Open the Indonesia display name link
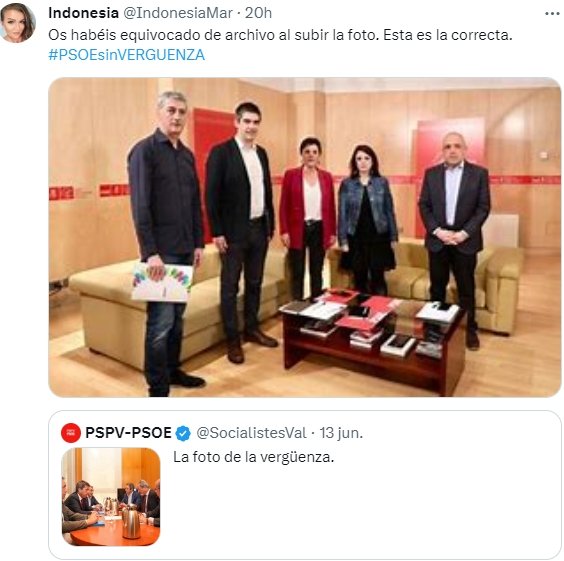Image resolution: width=564 pixels, height=561 pixels. click(x=83, y=13)
